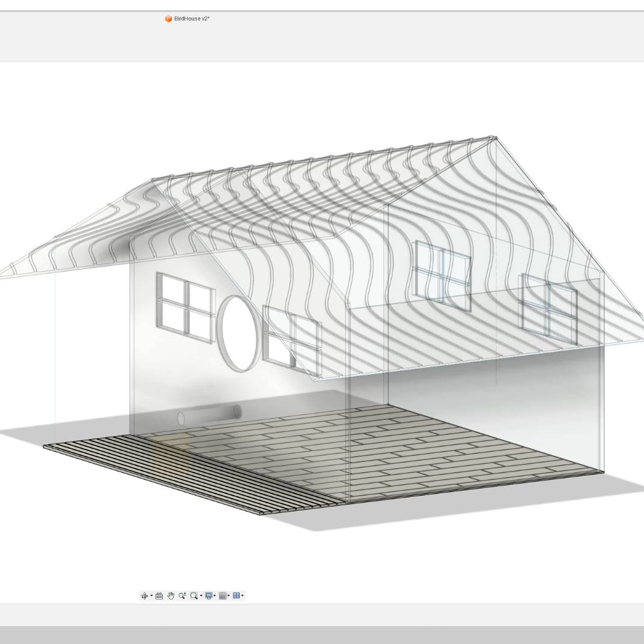Open the Orbit type dropdown arrow
The width and height of the screenshot is (644, 644).
pyautogui.click(x=151, y=595)
